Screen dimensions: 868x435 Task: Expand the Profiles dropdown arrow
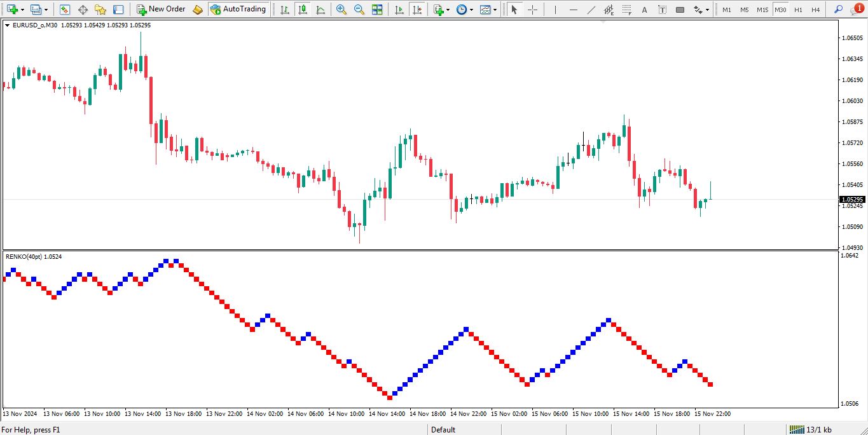pyautogui.click(x=46, y=10)
